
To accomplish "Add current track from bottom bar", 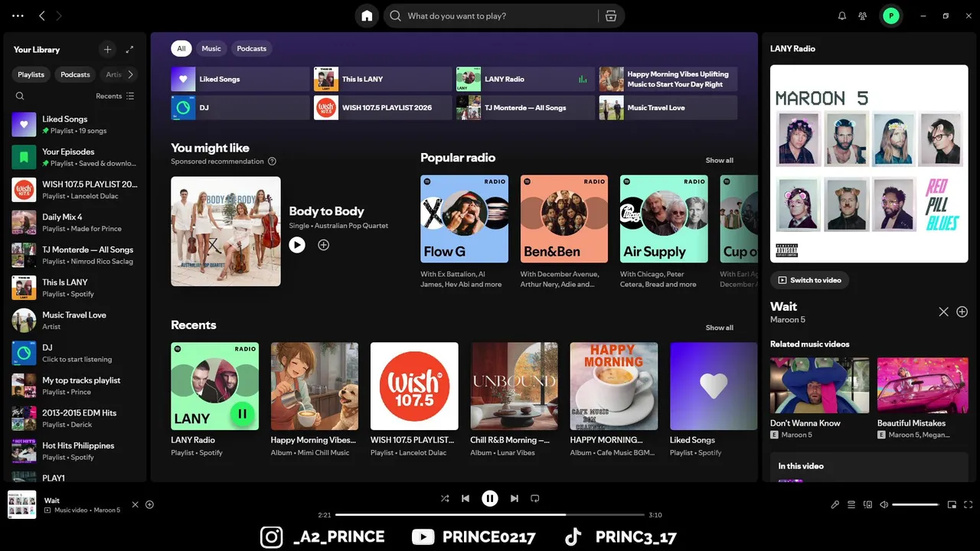I will point(149,504).
